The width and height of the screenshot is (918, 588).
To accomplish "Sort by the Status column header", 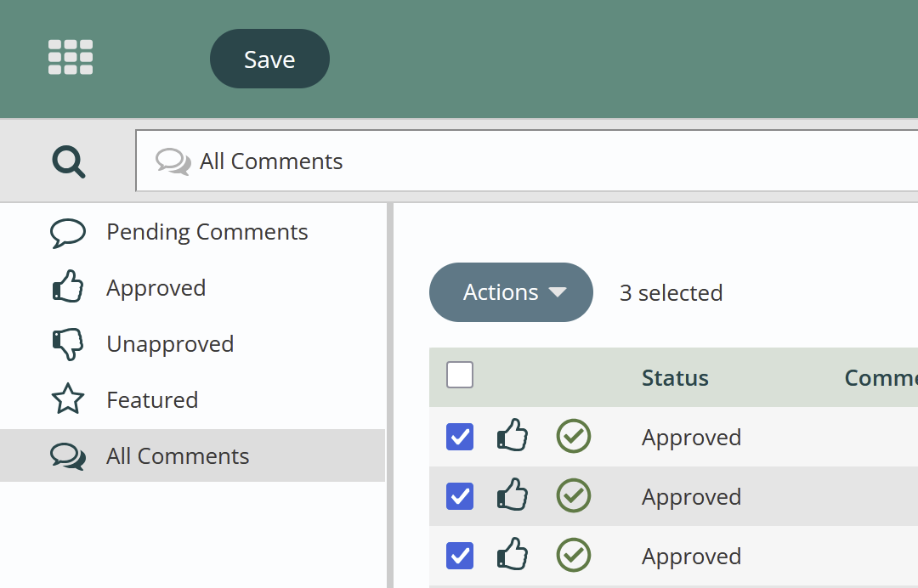I will tap(675, 378).
